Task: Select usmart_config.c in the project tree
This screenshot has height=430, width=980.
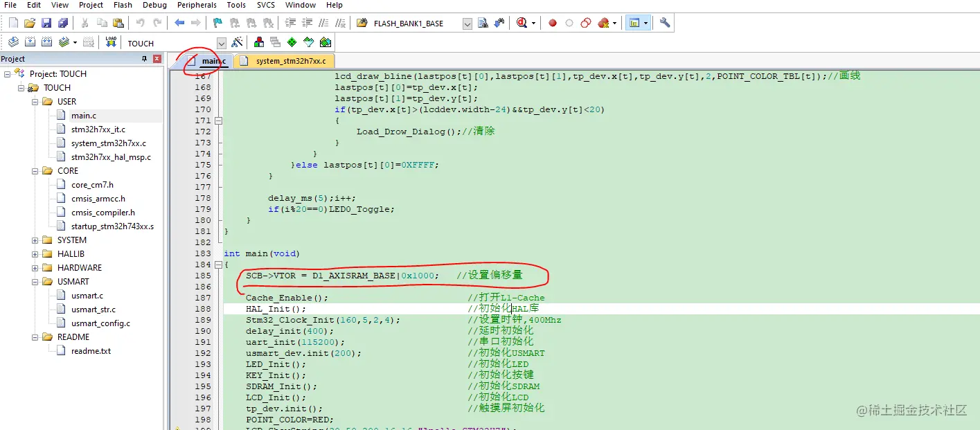Action: tap(100, 323)
